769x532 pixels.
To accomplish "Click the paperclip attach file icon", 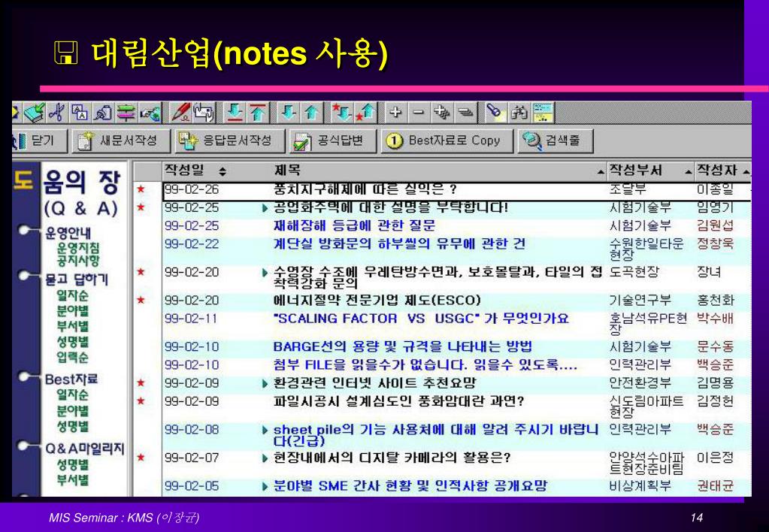I will pos(103,113).
